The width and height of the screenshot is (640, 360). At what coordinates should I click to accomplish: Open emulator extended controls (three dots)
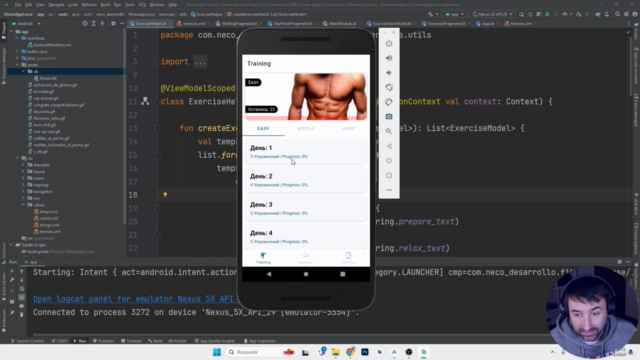pyautogui.click(x=389, y=190)
